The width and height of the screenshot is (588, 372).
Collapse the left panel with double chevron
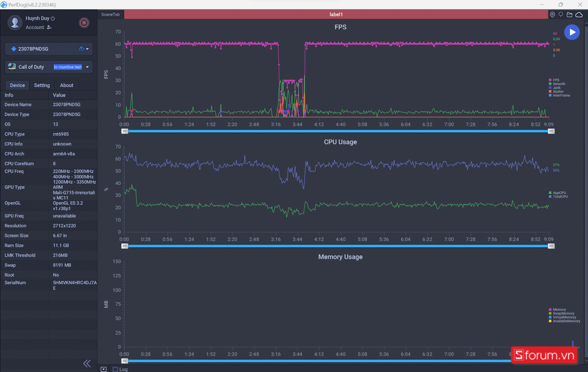(x=87, y=363)
